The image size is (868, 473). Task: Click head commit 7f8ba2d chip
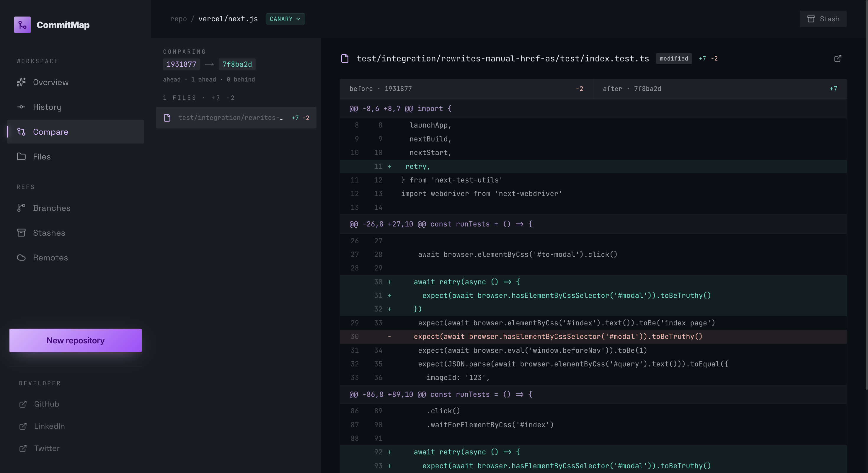[237, 64]
